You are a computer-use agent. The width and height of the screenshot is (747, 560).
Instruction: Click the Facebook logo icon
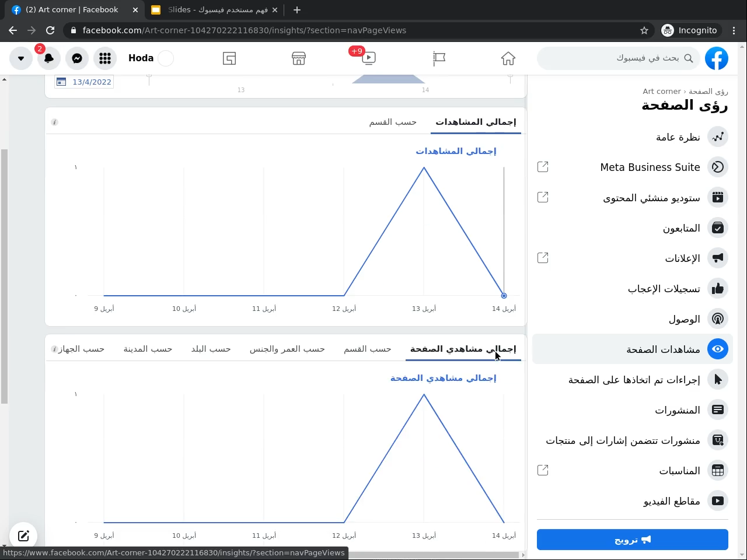coord(717,58)
